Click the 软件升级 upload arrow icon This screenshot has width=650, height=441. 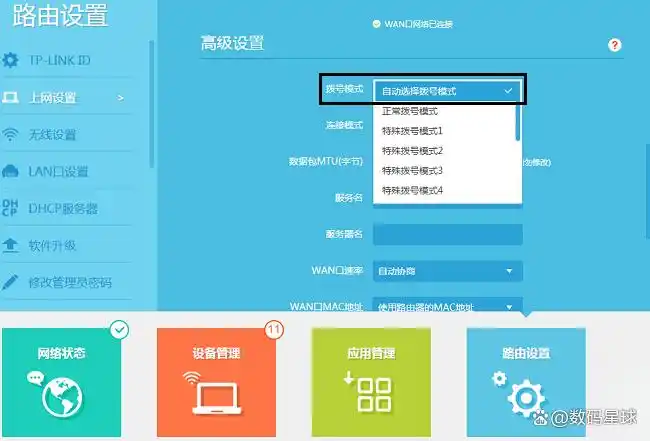[x=10, y=245]
